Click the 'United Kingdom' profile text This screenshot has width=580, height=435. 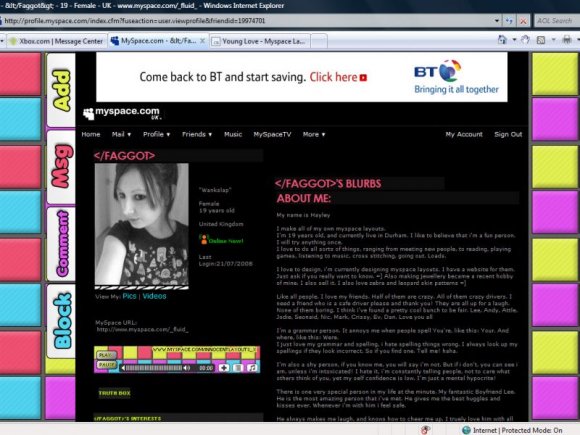221,224
